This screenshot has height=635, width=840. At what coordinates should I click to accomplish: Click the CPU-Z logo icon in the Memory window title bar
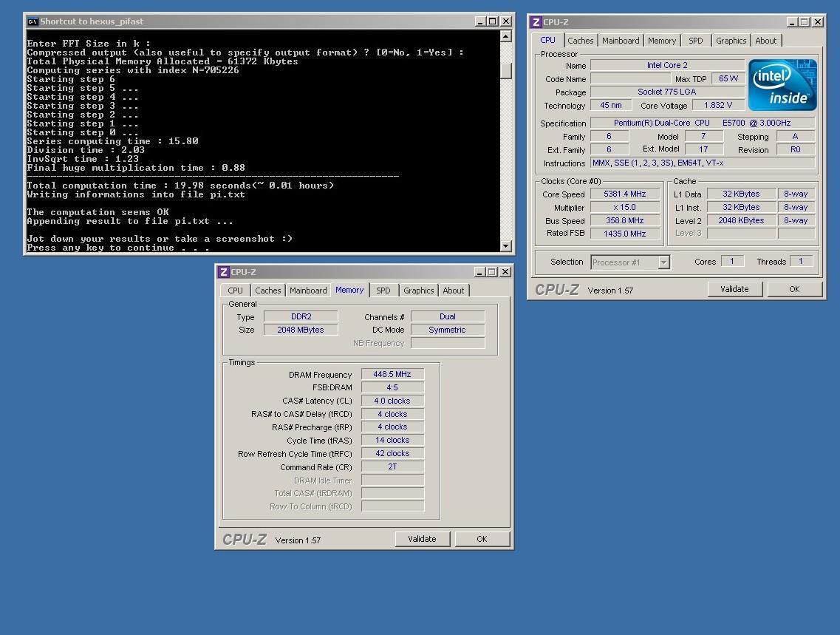[224, 272]
